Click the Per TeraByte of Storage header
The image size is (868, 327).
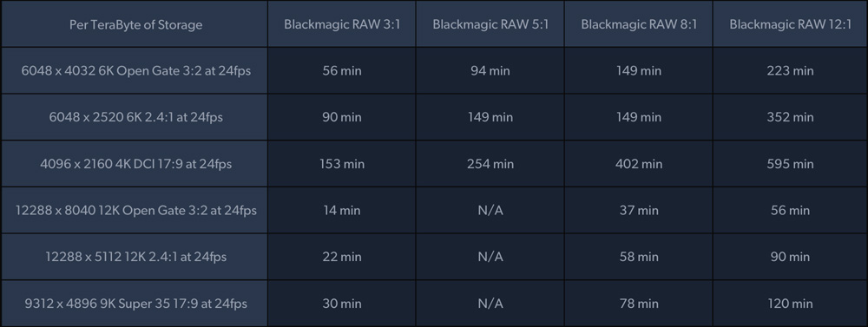coord(135,25)
